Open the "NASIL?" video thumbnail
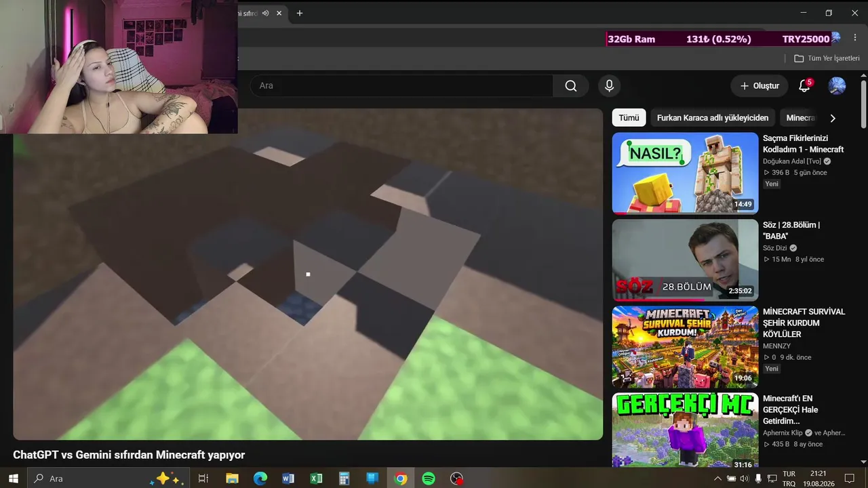Screen dimensions: 868x488 (685, 173)
